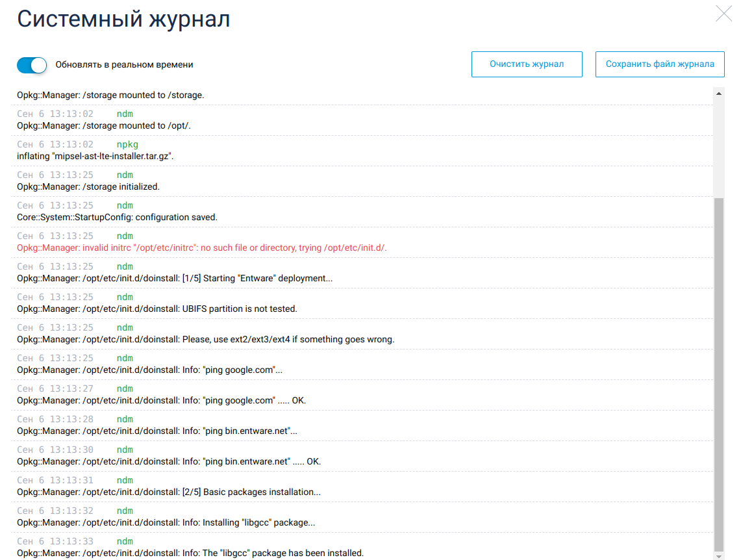Click the scrollbar up arrow
Image resolution: width=741 pixels, height=560 pixels.
point(719,94)
